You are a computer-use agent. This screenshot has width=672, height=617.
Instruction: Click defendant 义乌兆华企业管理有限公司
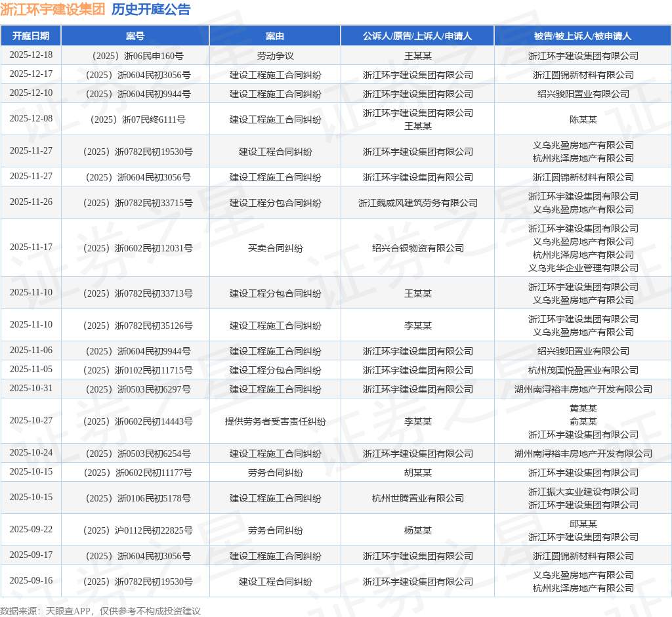(x=583, y=268)
